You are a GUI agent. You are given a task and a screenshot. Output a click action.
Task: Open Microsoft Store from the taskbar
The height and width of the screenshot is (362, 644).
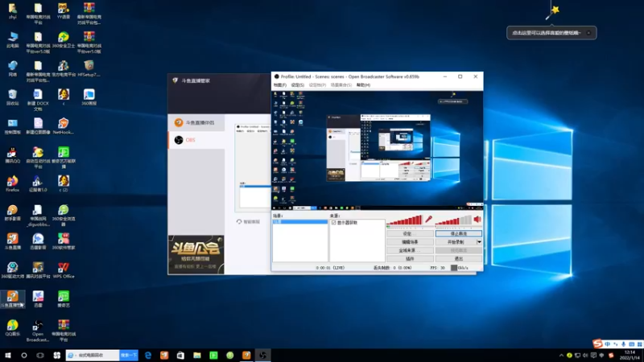[x=180, y=356]
